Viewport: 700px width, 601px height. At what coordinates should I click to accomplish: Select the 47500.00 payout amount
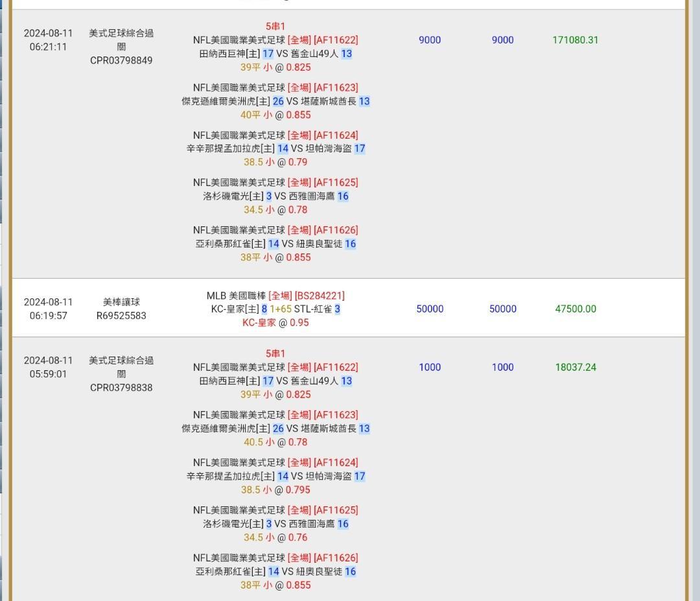pos(575,309)
